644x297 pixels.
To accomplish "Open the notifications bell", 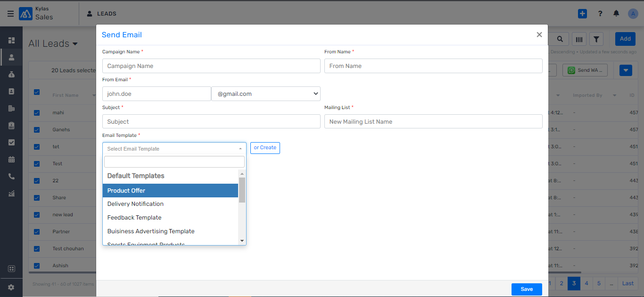I will (x=616, y=14).
